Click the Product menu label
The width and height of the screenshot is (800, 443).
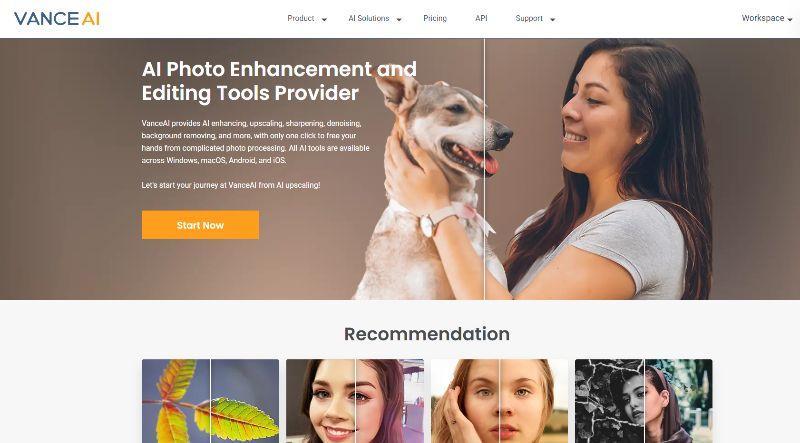click(x=301, y=18)
